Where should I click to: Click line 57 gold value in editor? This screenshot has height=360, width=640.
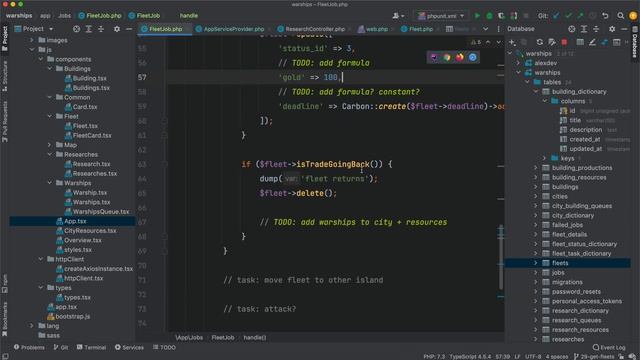331,77
